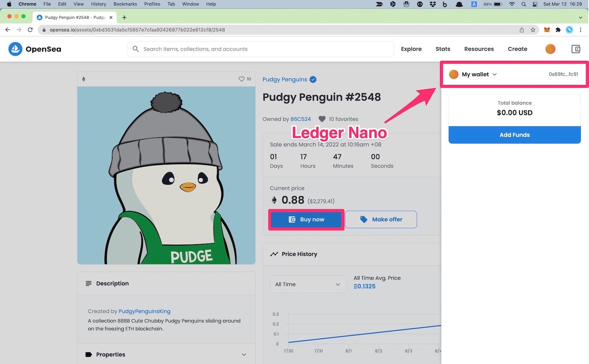
Task: Click the Ξ0.1325 average price value
Action: point(364,286)
